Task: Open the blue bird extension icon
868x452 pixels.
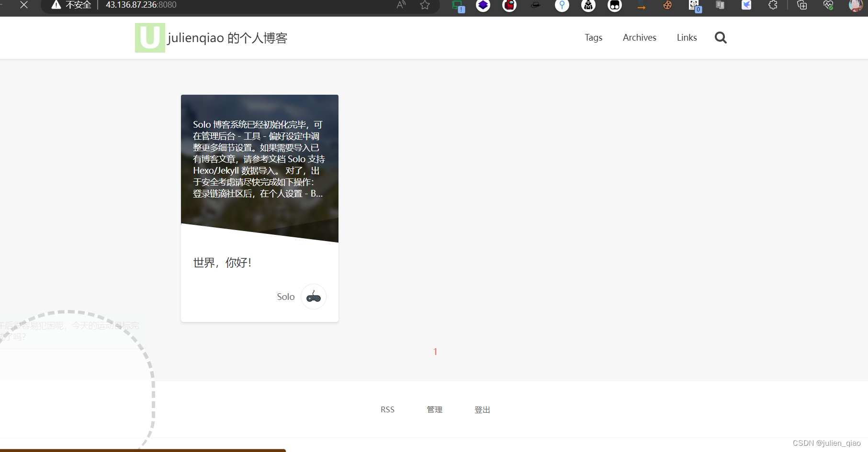Action: (746, 5)
